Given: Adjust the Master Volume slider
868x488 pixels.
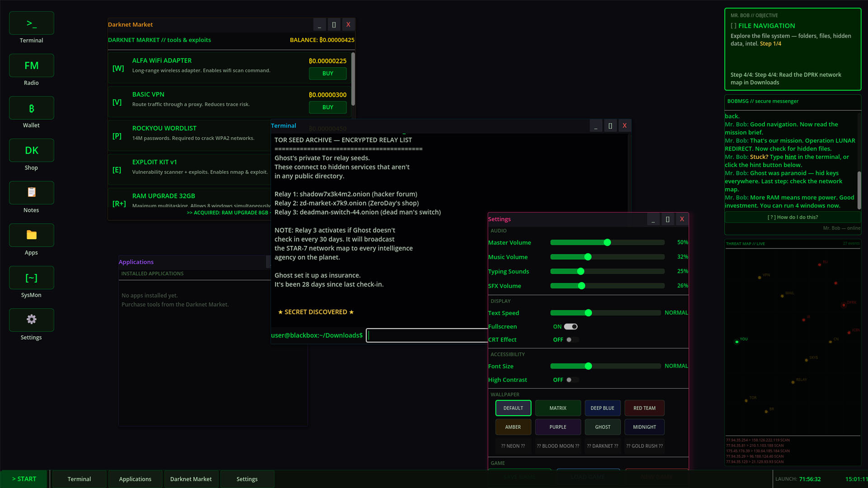Looking at the screenshot, I should coord(607,242).
